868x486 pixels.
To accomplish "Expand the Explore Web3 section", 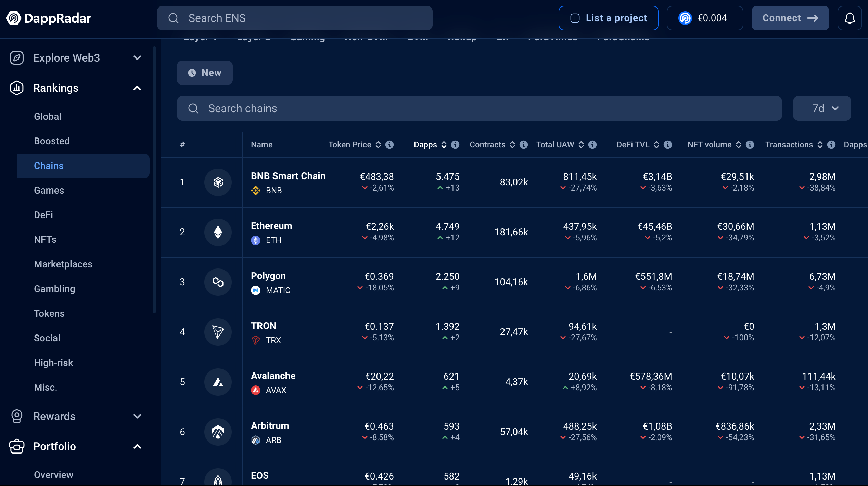I will pos(137,58).
